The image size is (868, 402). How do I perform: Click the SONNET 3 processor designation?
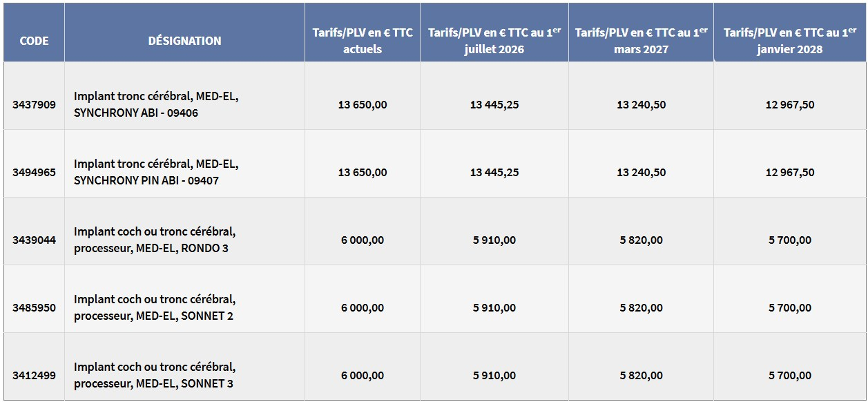click(155, 376)
